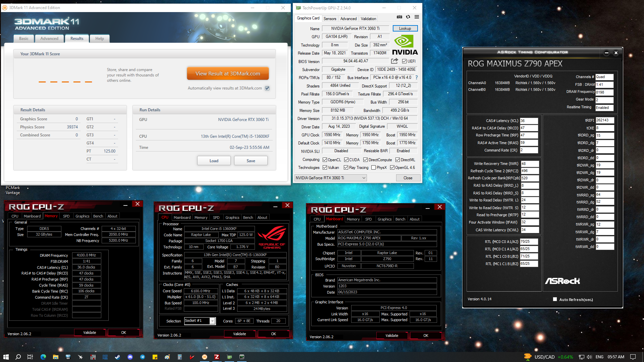
Task: Take a GPU-Z screenshot with camera icon
Action: [x=399, y=17]
